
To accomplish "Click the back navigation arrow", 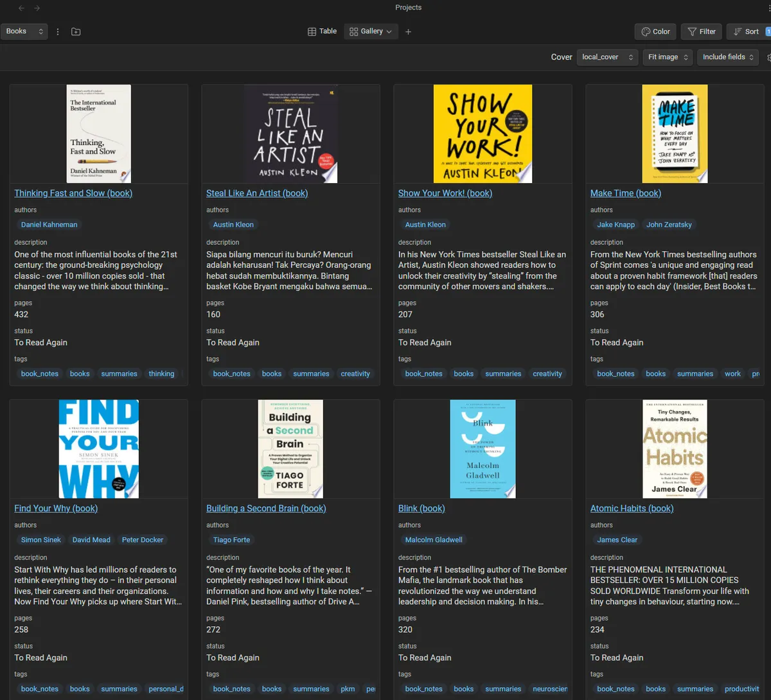I will click(x=21, y=8).
